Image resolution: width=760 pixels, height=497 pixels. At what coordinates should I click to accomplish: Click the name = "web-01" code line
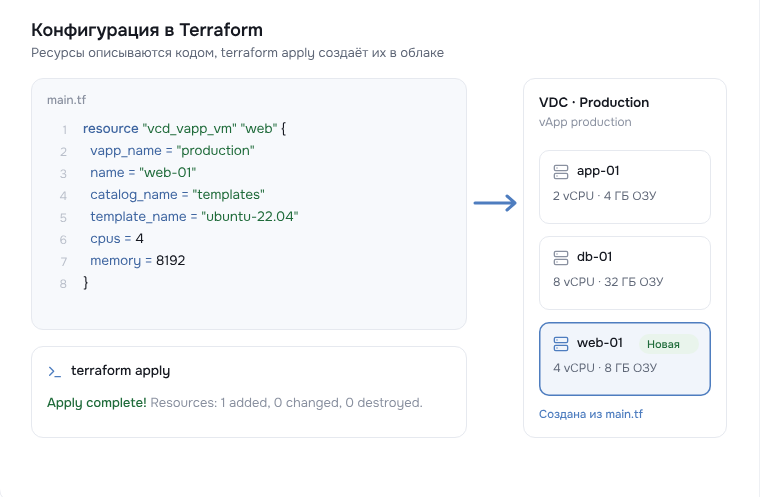point(143,173)
